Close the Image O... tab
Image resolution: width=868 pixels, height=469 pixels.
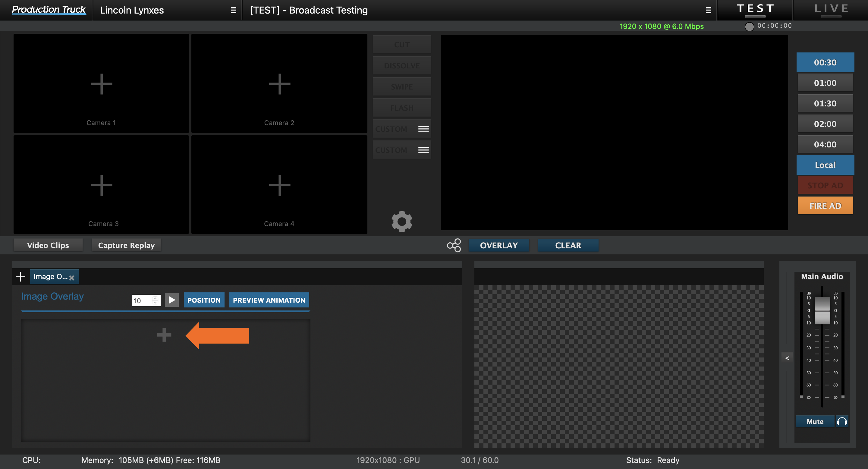[x=72, y=278]
